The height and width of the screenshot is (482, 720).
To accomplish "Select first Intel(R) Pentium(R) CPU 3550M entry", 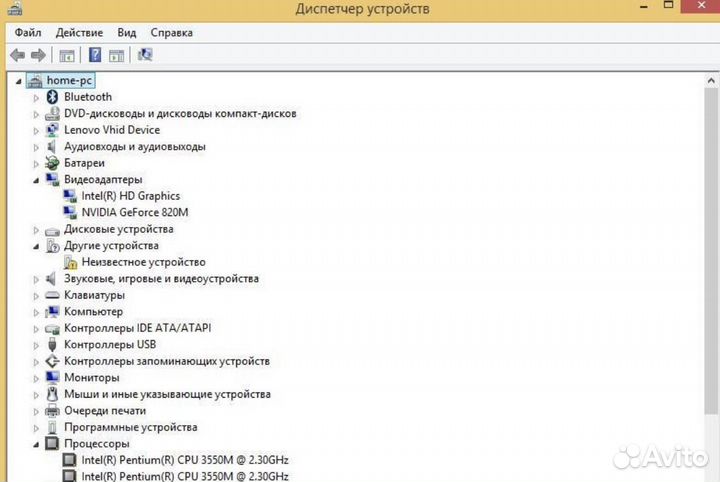I will coord(185,460).
